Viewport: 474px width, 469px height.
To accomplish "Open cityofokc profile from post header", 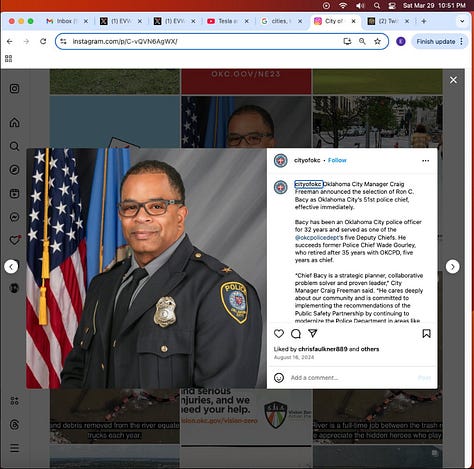I will 307,160.
